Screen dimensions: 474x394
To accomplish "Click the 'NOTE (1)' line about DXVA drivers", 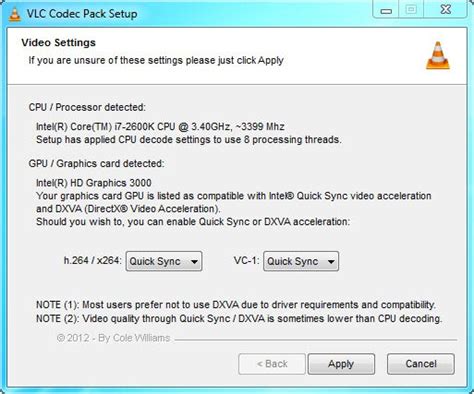I will (236, 305).
